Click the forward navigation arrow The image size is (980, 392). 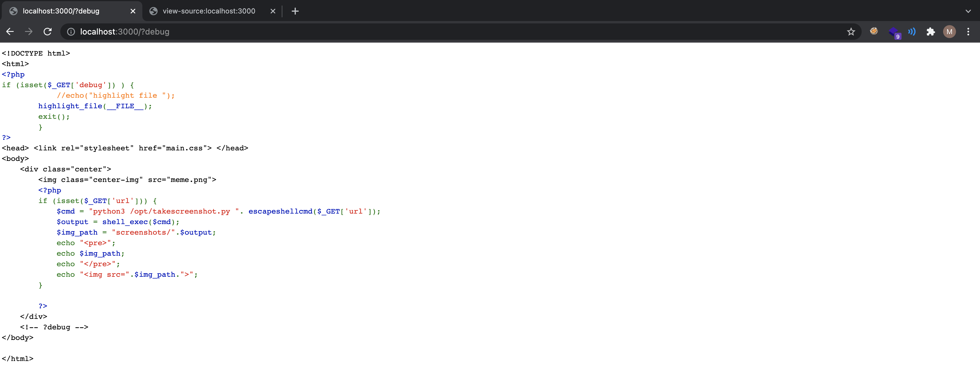(x=29, y=32)
